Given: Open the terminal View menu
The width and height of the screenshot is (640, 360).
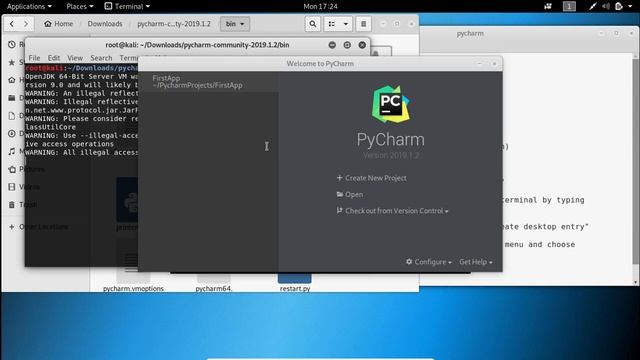Looking at the screenshot, I should coord(75,58).
